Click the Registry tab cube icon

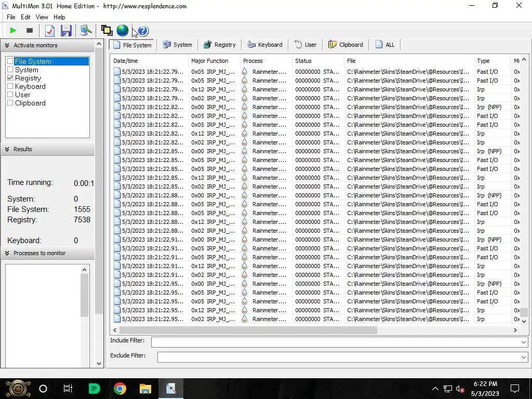(208, 45)
